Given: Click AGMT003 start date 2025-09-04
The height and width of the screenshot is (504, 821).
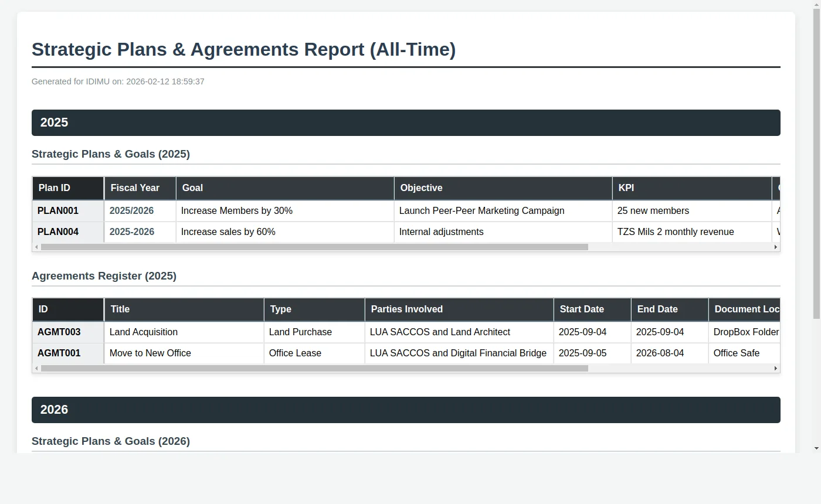Looking at the screenshot, I should (592, 332).
